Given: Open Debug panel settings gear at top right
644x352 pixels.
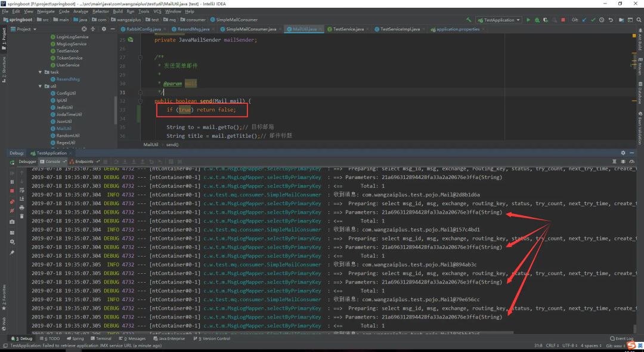Looking at the screenshot, I should [623, 153].
